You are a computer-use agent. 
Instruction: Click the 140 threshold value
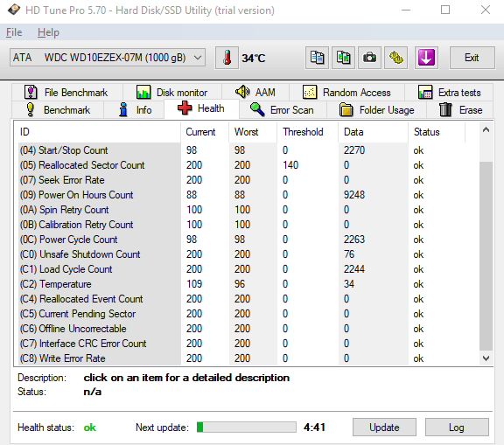click(x=290, y=165)
